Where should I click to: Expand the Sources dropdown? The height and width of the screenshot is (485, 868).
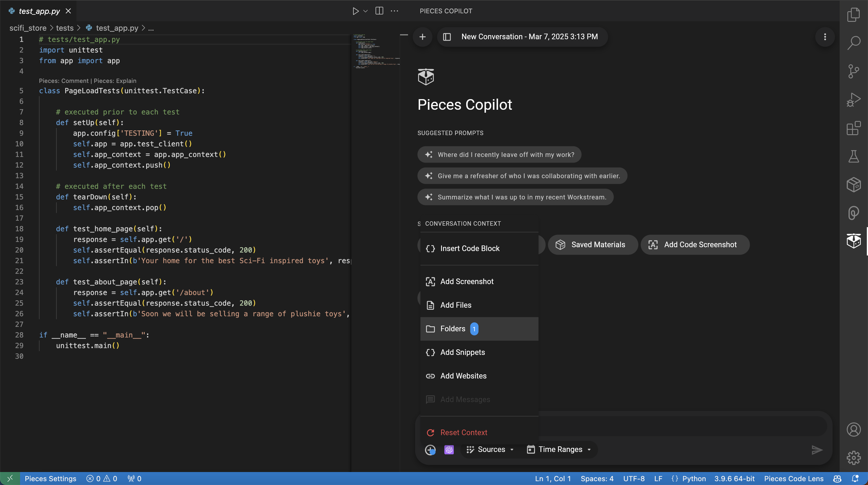pyautogui.click(x=490, y=450)
